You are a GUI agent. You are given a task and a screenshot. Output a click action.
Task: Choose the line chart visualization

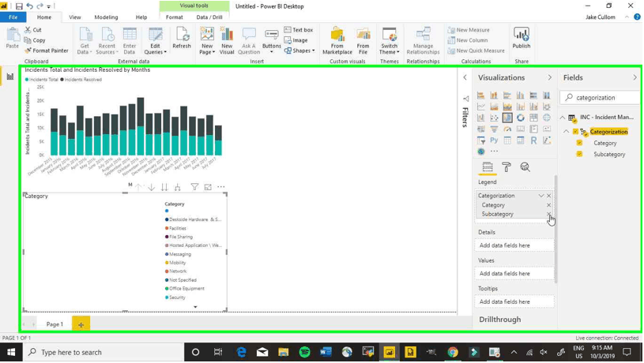tap(481, 107)
